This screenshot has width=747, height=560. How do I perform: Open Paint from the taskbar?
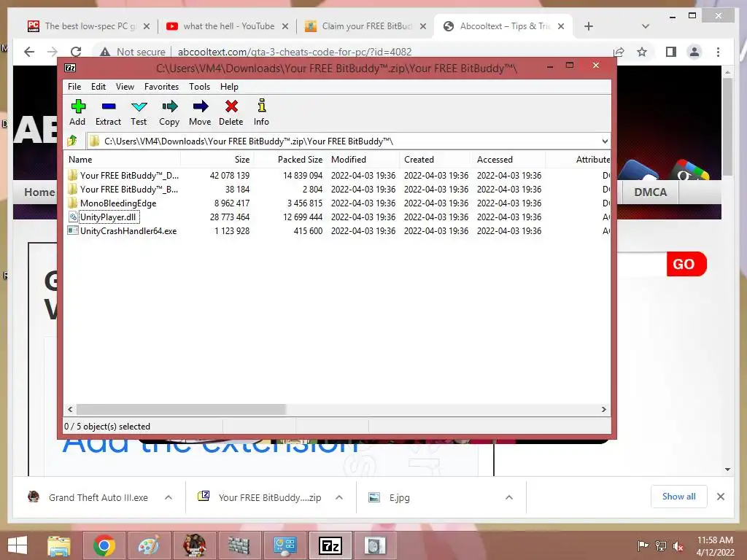coord(149,545)
